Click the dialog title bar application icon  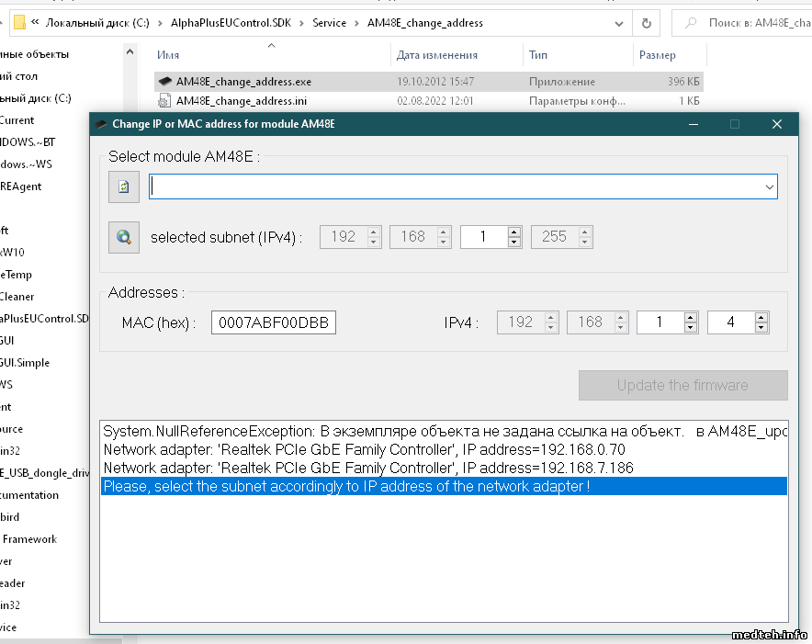click(100, 124)
